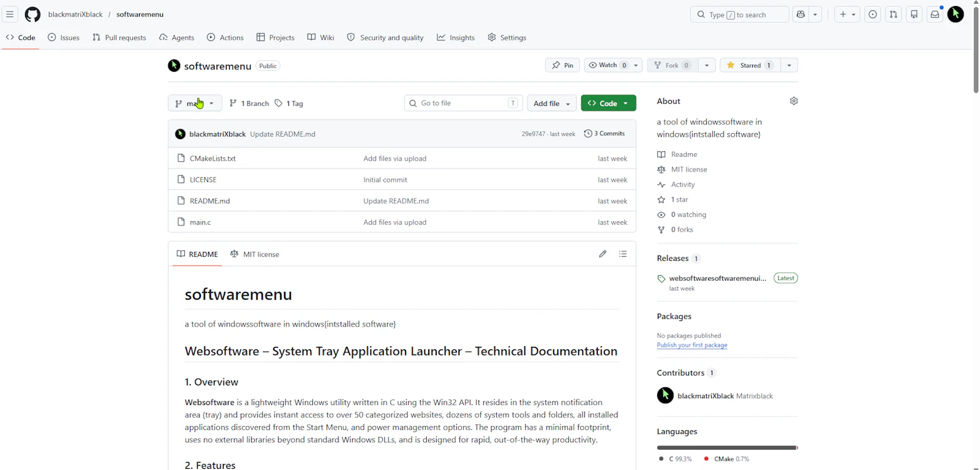Open the Agents tab
The width and height of the screenshot is (980, 470).
point(176,37)
